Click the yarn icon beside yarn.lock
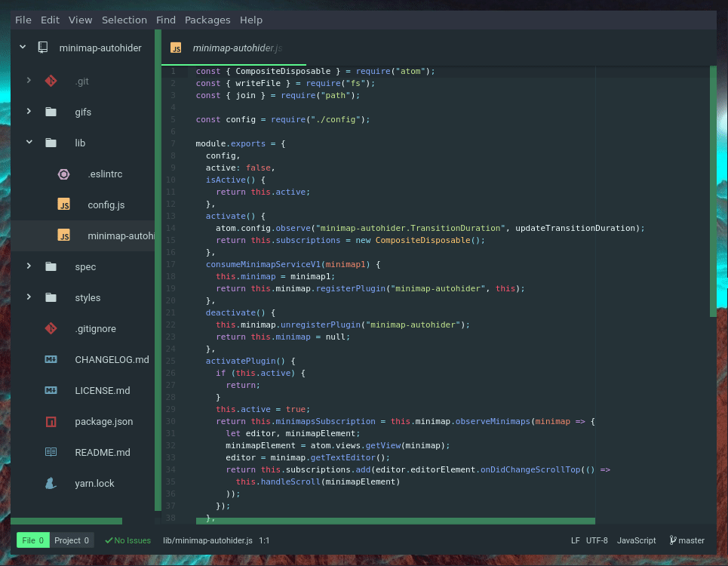Screen dimensions: 728x566 [x=51, y=484]
